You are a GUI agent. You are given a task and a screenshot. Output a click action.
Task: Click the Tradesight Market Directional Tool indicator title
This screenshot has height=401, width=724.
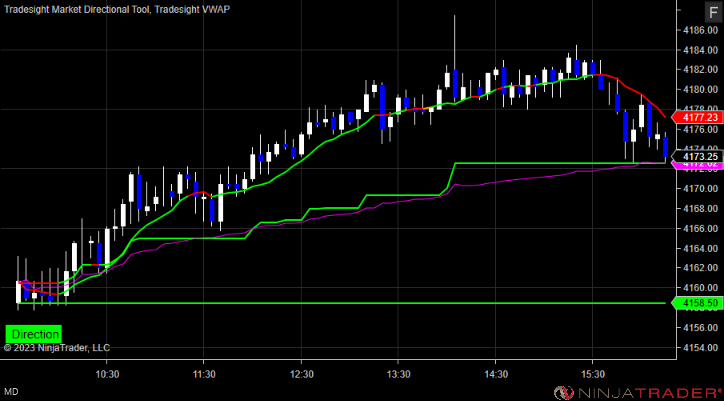[x=76, y=8]
